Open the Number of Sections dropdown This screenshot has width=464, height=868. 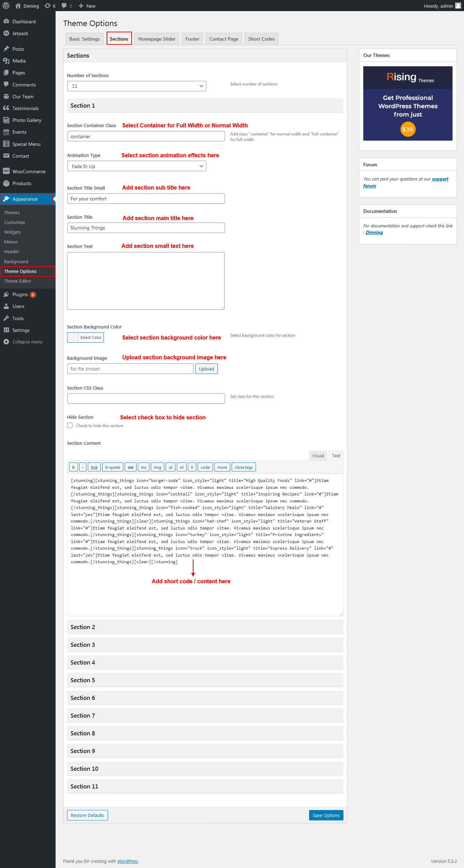click(x=136, y=86)
